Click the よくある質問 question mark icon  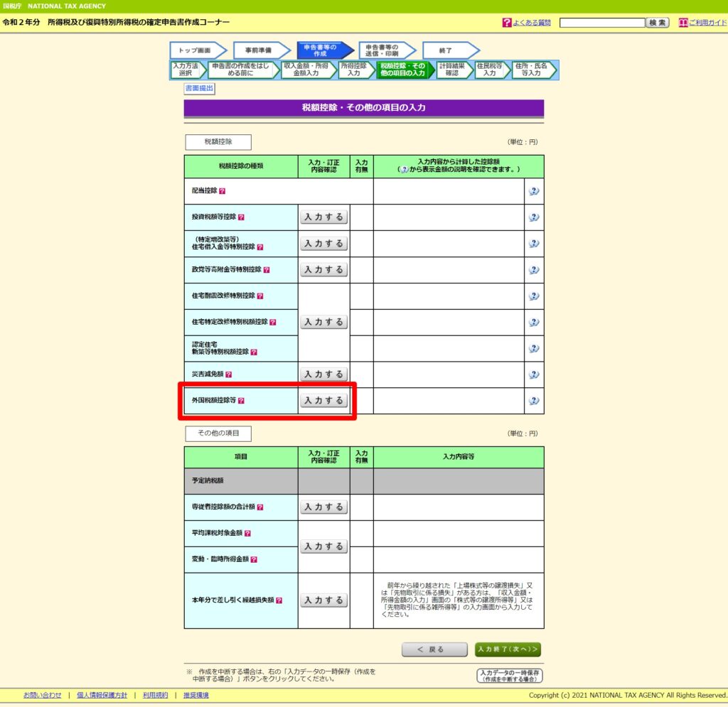(506, 23)
